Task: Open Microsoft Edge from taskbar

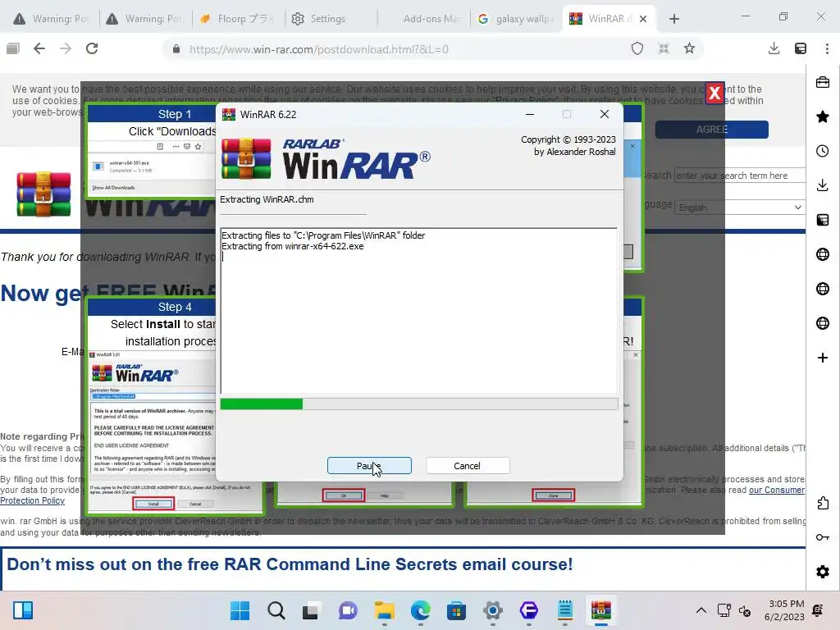Action: click(421, 610)
